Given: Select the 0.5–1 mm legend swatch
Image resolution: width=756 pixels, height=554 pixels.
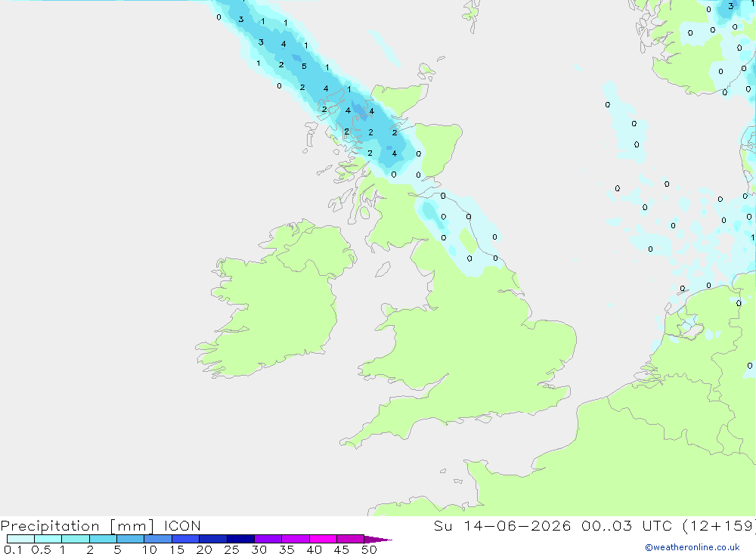Looking at the screenshot, I should coord(48,539).
